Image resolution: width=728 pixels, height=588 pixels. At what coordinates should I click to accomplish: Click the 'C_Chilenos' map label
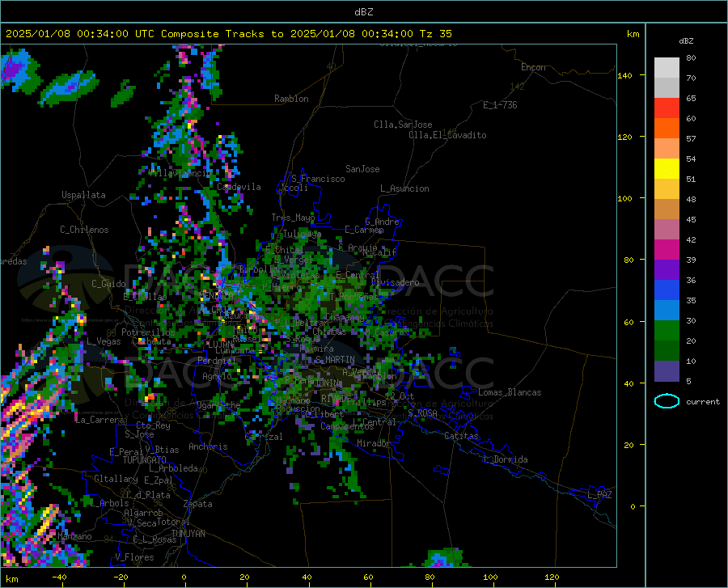84,230
